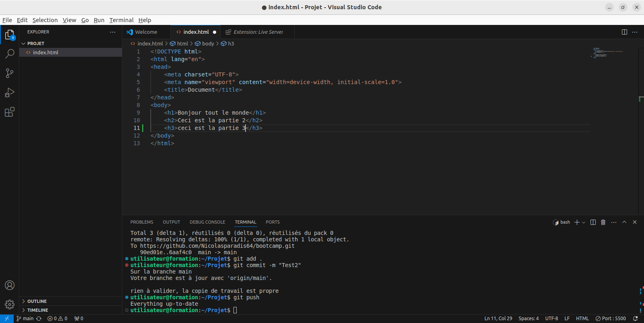Click in the terminal input prompt line
644x323 pixels.
point(235,310)
